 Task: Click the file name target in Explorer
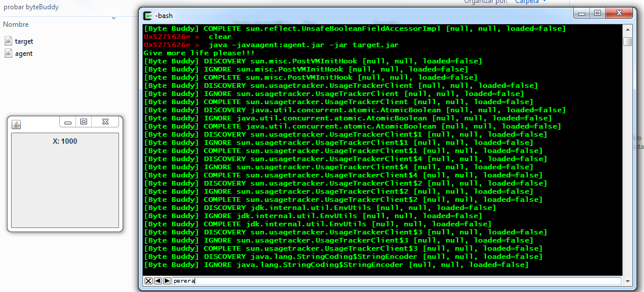[24, 41]
